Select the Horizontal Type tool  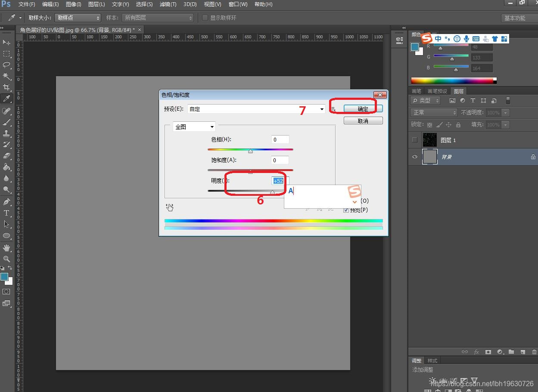coord(6,213)
